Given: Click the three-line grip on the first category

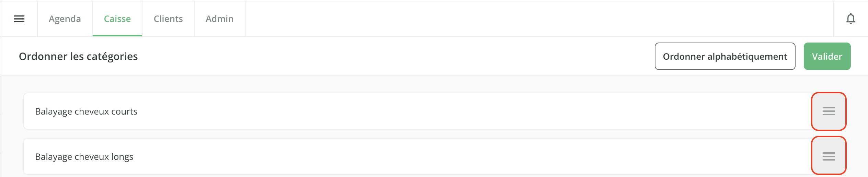Looking at the screenshot, I should [829, 111].
